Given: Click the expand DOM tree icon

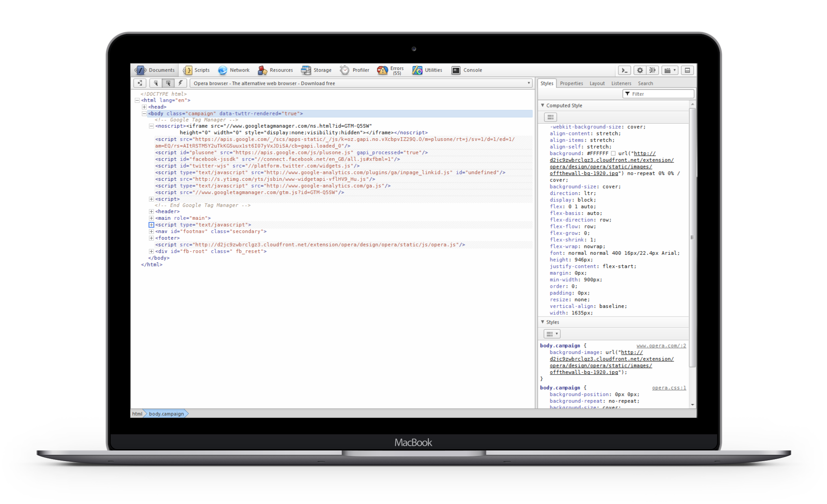Looking at the screenshot, I should click(140, 83).
